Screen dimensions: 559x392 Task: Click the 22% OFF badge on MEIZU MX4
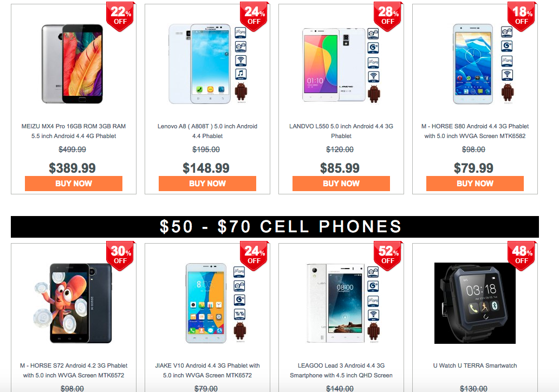coord(120,16)
